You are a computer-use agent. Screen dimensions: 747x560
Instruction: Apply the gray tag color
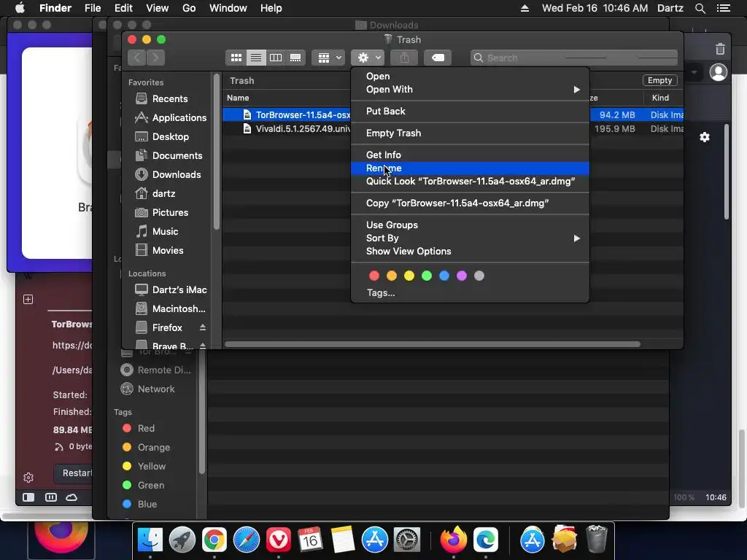pos(479,276)
